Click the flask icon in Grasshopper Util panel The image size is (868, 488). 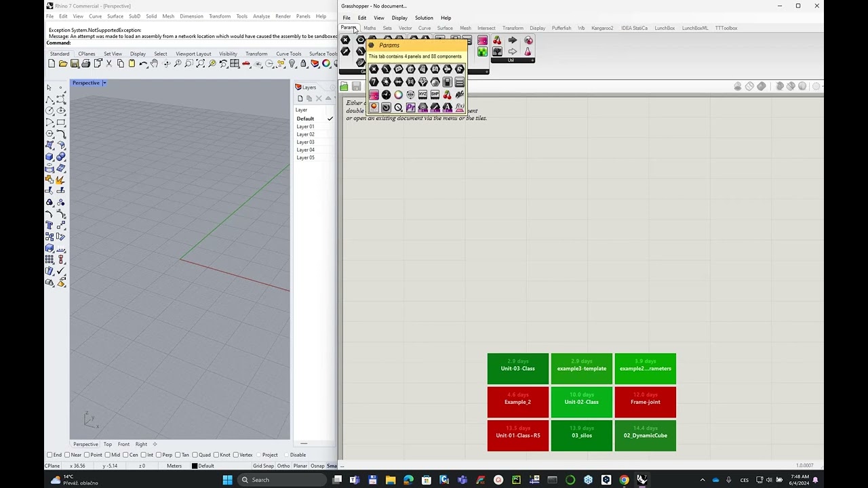[x=528, y=52]
